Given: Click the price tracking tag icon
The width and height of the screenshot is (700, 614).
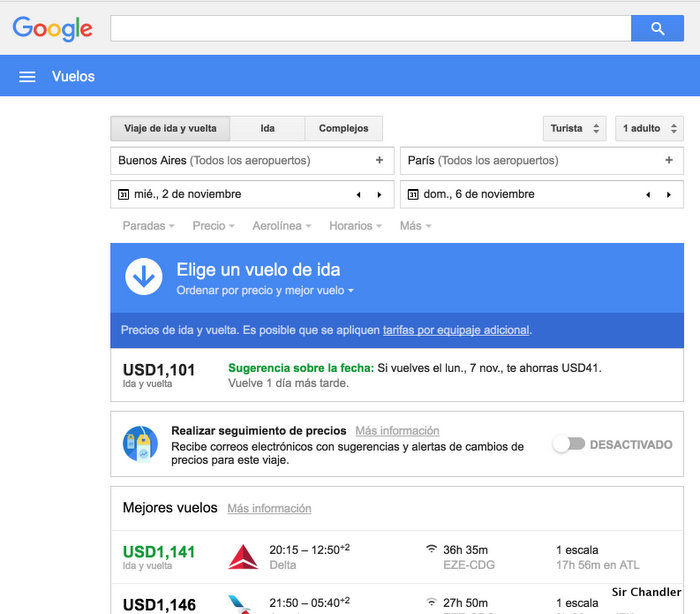Looking at the screenshot, I should (x=140, y=444).
